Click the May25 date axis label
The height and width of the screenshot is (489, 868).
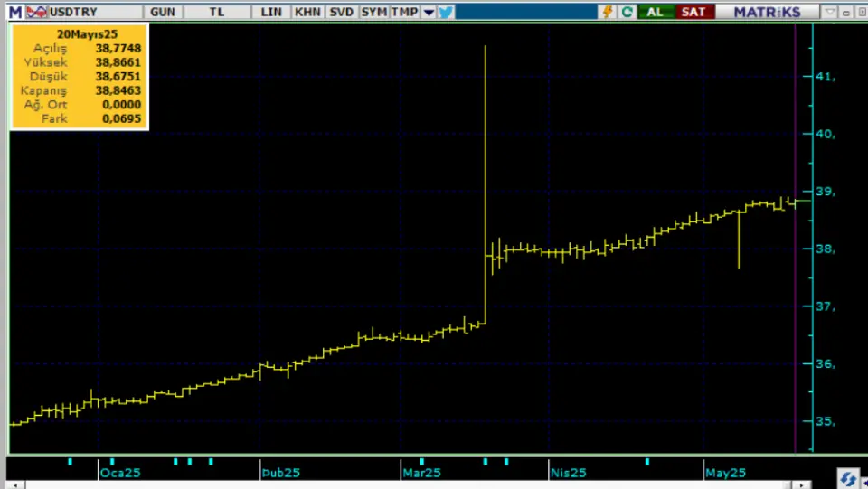725,473
